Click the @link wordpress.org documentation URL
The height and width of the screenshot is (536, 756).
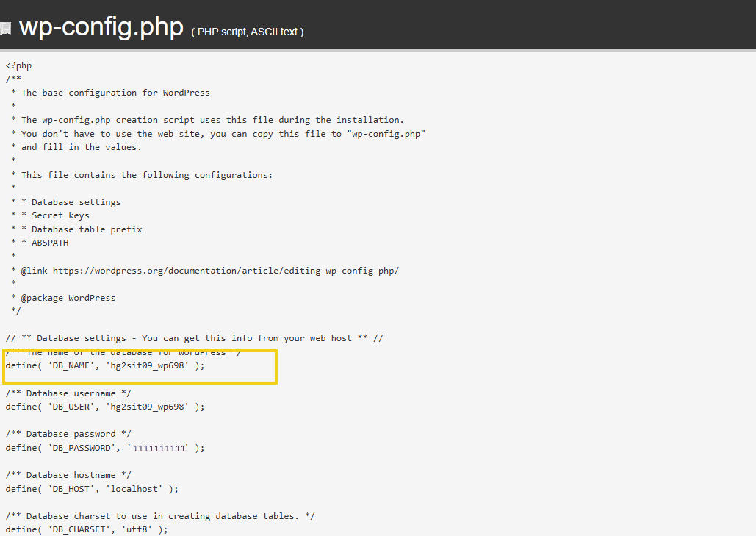226,271
